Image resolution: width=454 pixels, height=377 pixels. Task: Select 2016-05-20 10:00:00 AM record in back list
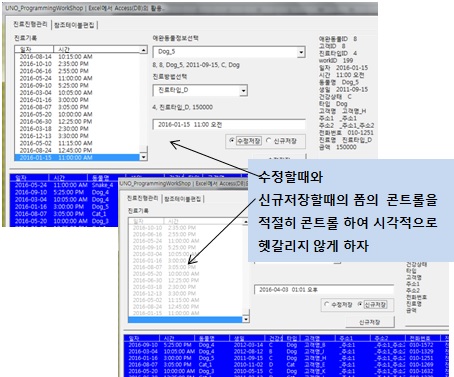coord(77,114)
